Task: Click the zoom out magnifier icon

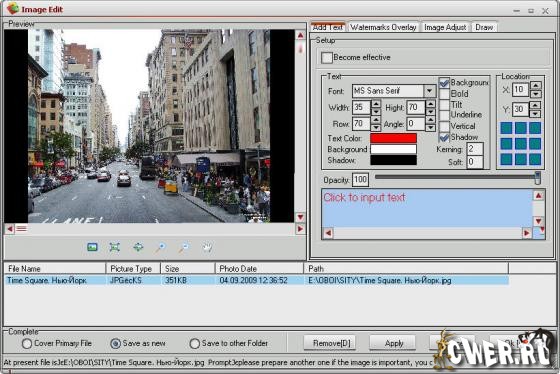Action: 184,247
